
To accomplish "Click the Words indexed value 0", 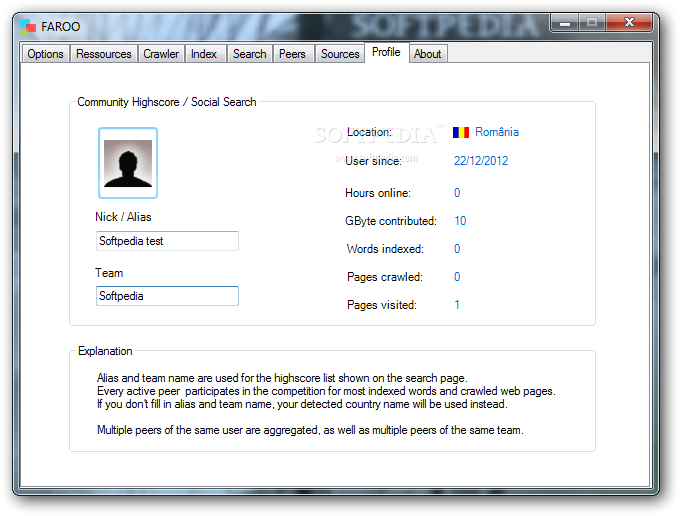I will [x=457, y=248].
